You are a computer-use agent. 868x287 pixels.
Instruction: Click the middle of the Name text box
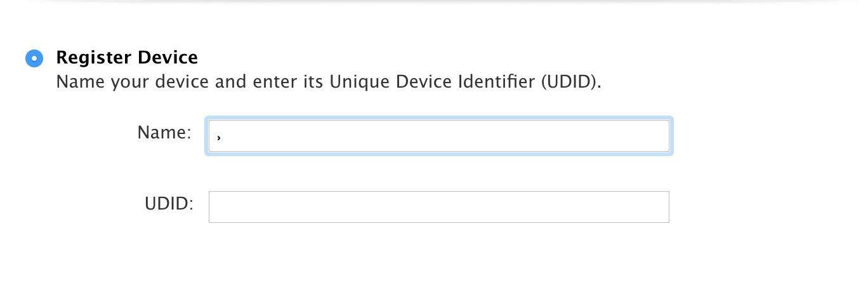438,136
